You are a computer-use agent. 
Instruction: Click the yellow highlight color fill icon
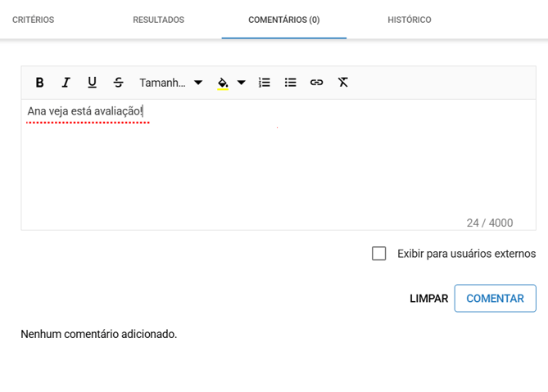click(x=223, y=83)
